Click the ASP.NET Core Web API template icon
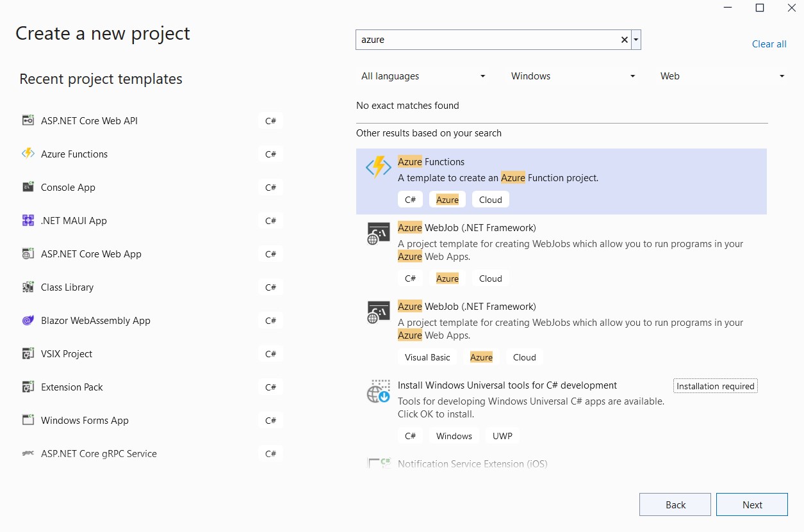 coord(28,120)
